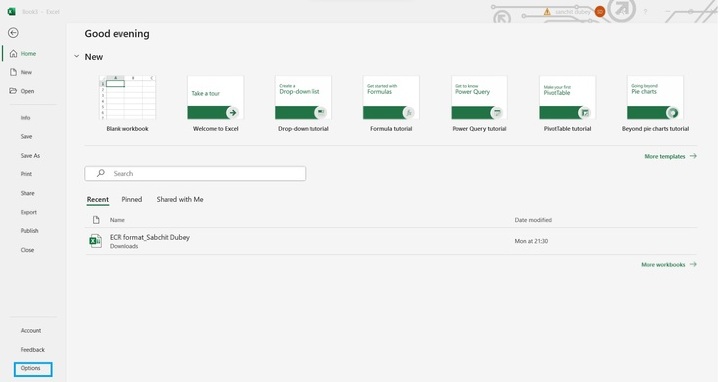Click the help question mark icon
The width and height of the screenshot is (720, 382).
point(645,12)
